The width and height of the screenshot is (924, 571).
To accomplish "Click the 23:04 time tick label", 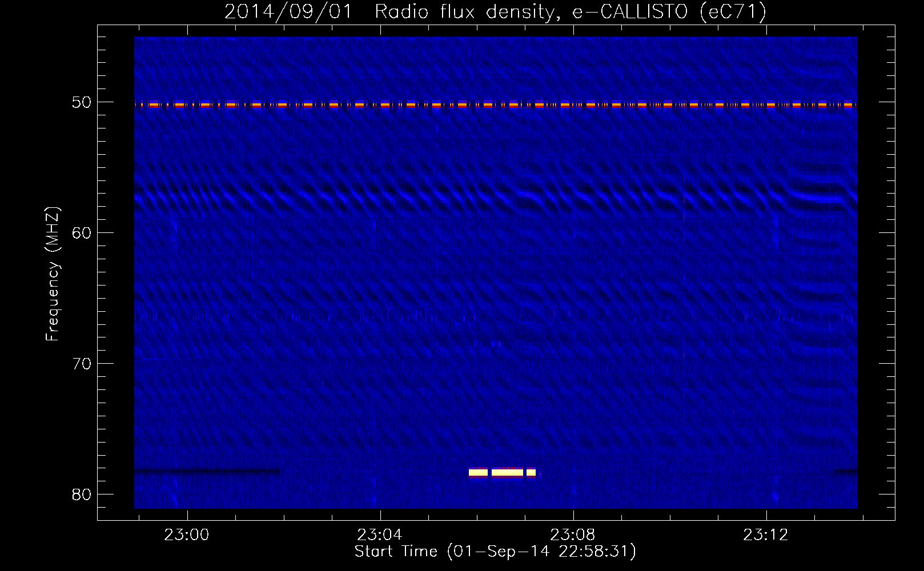I will point(380,535).
